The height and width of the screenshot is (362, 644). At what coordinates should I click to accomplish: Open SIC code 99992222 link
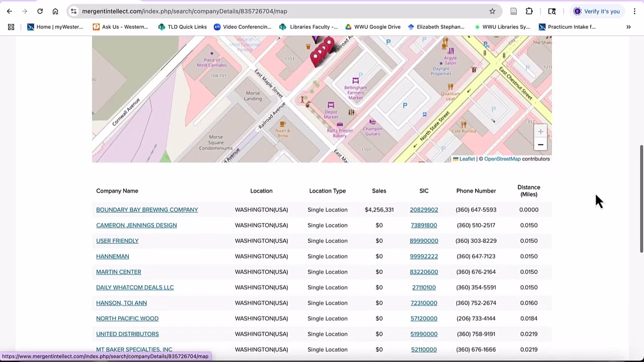click(x=424, y=256)
